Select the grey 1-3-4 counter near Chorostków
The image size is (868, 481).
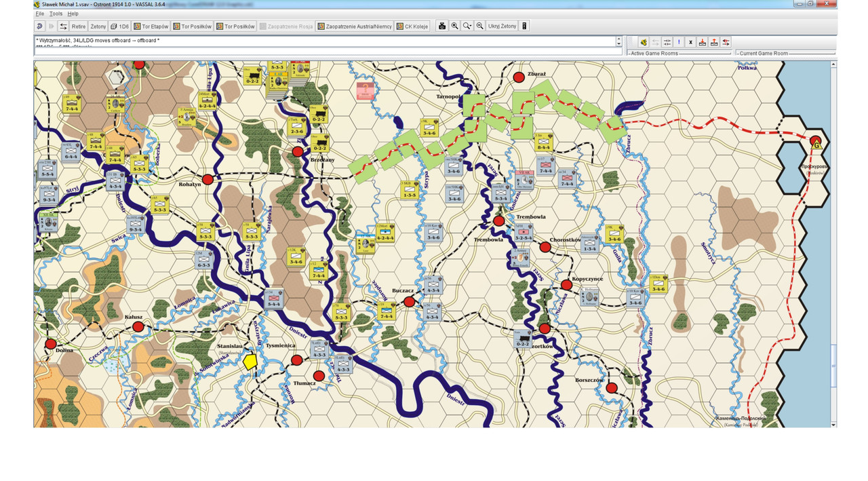tap(590, 244)
